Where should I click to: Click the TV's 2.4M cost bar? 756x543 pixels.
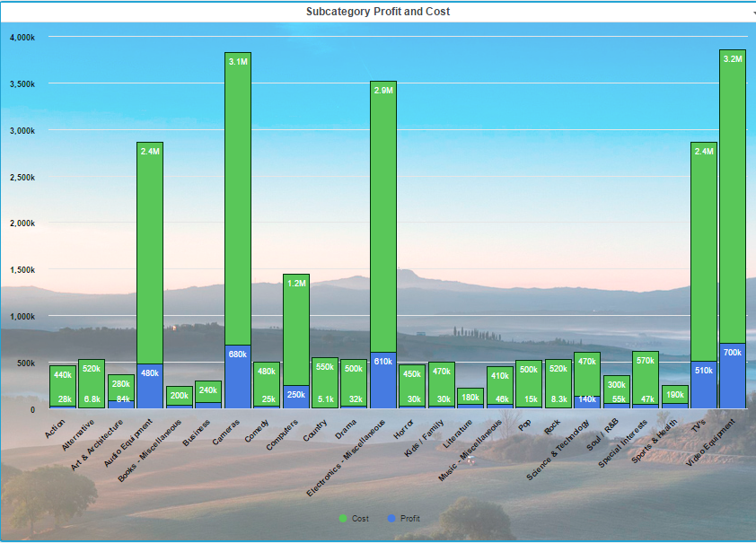703,251
